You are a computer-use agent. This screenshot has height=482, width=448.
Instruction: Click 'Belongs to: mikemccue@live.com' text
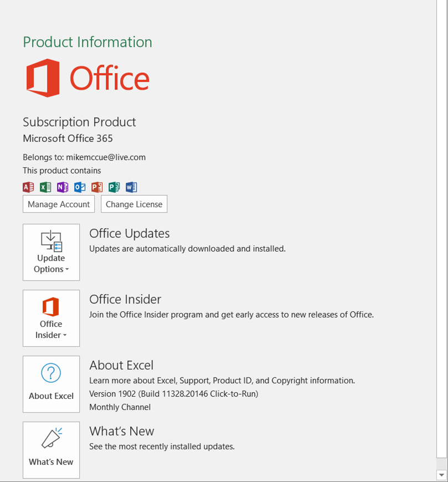click(x=84, y=157)
